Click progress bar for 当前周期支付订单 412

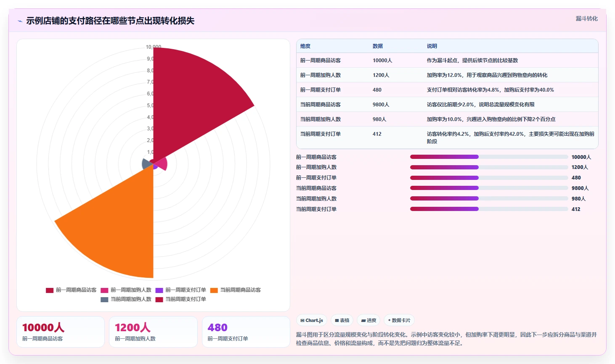point(489,209)
